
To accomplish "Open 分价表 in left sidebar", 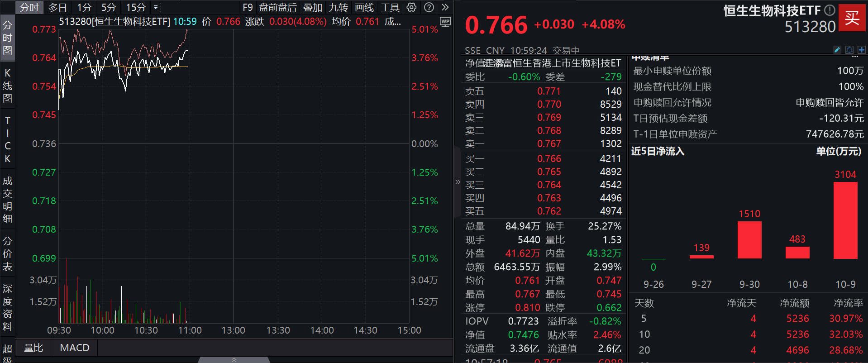I will pyautogui.click(x=7, y=253).
